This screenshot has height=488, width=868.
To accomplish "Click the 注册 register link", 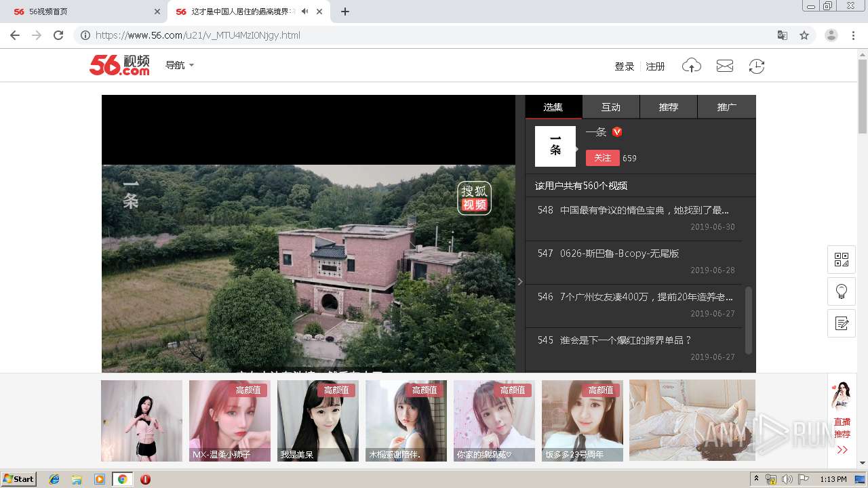I will tap(655, 66).
